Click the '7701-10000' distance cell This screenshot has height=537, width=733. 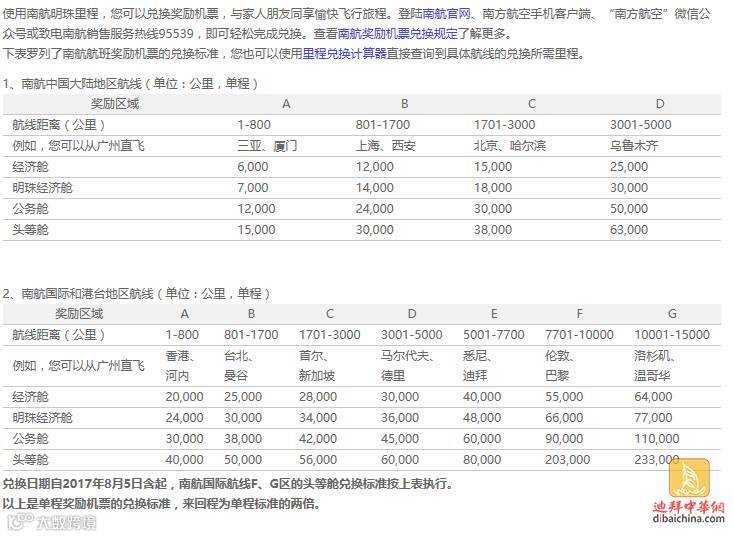click(579, 335)
